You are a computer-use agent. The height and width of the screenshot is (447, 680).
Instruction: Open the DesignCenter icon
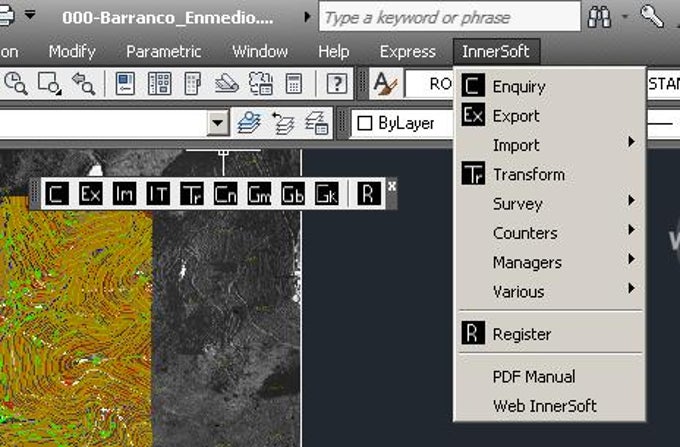pos(160,83)
